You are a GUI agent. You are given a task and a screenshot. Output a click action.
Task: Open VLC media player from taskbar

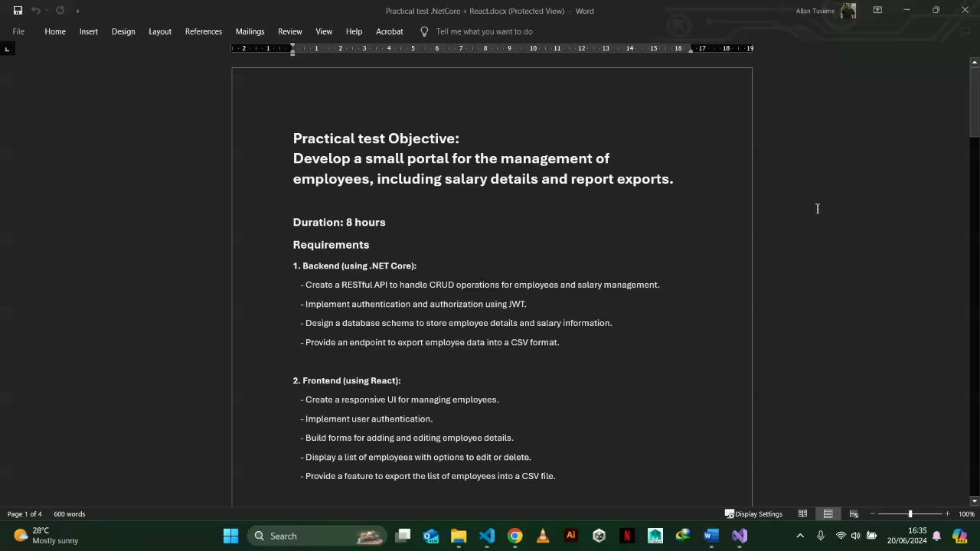click(543, 536)
